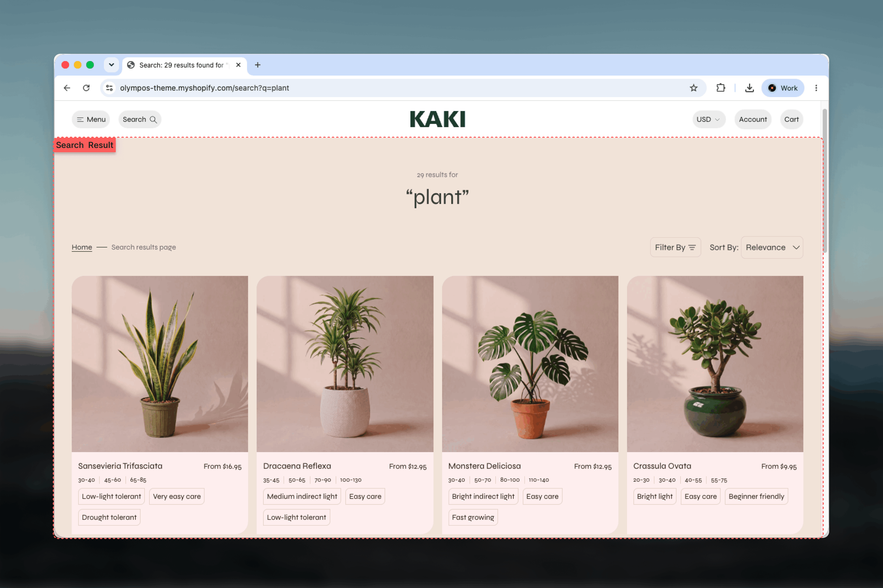This screenshot has width=883, height=588.
Task: Click the Crassula Ovata product title
Action: tap(662, 466)
